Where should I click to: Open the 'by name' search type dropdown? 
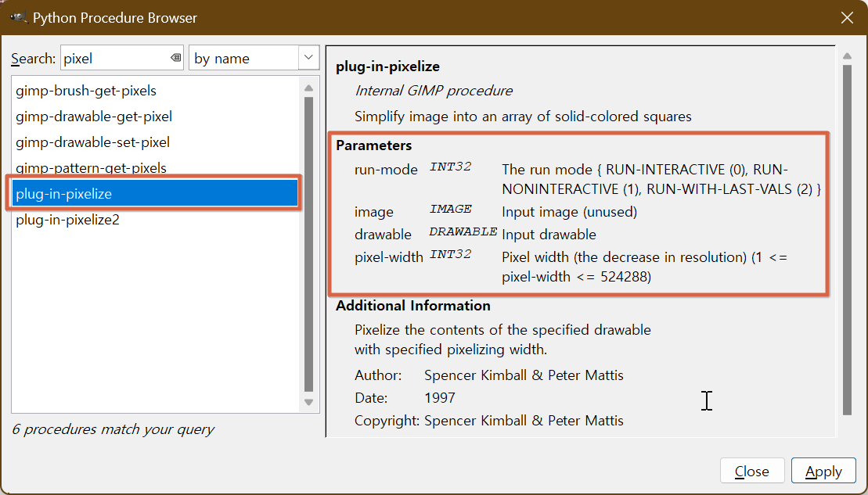click(x=254, y=58)
